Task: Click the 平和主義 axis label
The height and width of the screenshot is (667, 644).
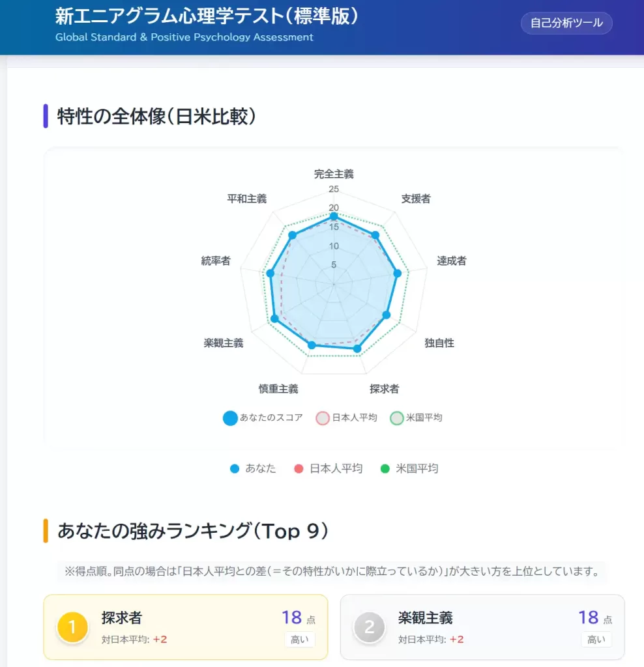Action: click(246, 199)
